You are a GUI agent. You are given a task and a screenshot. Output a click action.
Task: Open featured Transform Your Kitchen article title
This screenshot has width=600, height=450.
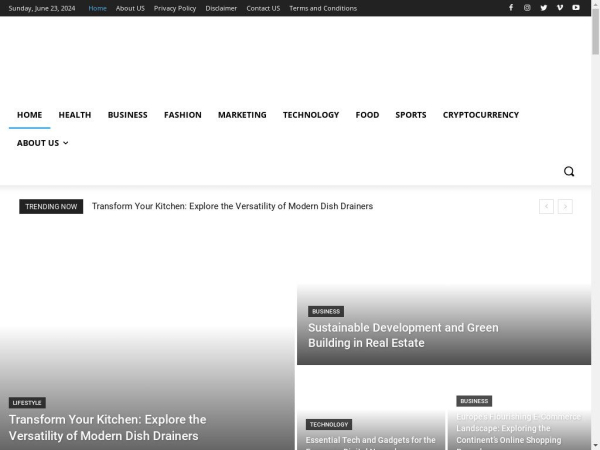pos(108,427)
